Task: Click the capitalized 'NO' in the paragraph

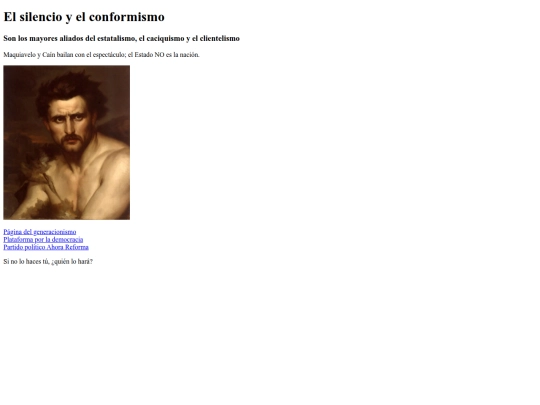Action: point(159,54)
